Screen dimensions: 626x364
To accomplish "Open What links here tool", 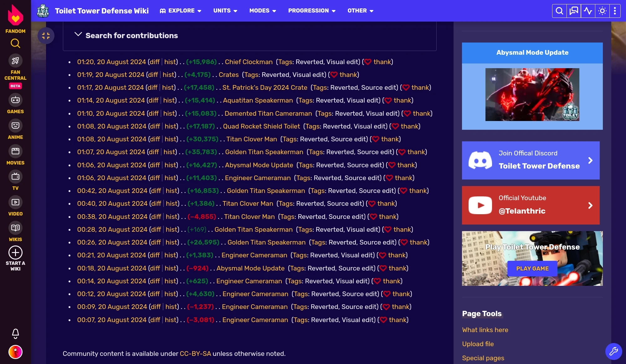I will (485, 330).
